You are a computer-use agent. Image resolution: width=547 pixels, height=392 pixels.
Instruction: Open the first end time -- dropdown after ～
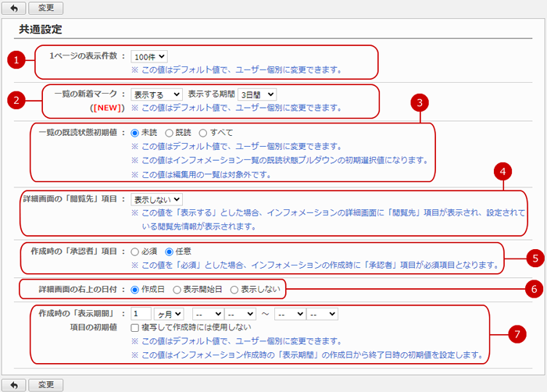[x=290, y=314]
